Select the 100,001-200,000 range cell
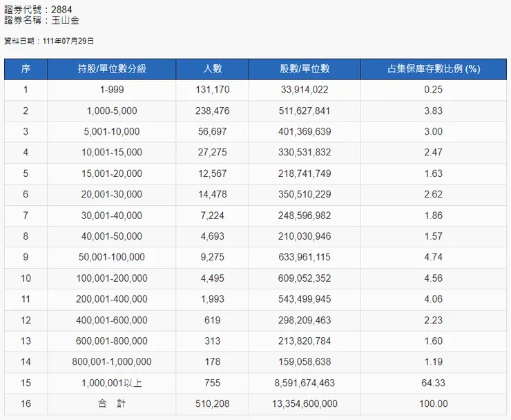This screenshot has height=420, width=511. 112,278
